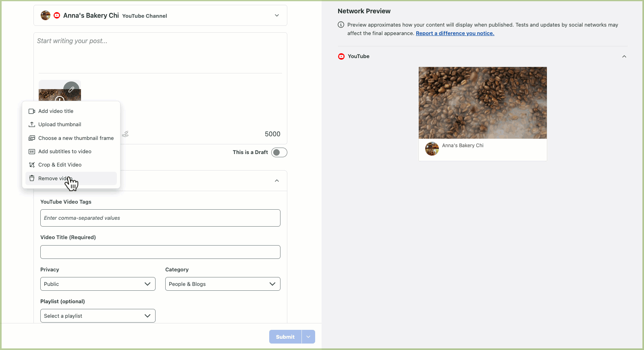Click the trash icon beside Remove video

pos(32,178)
